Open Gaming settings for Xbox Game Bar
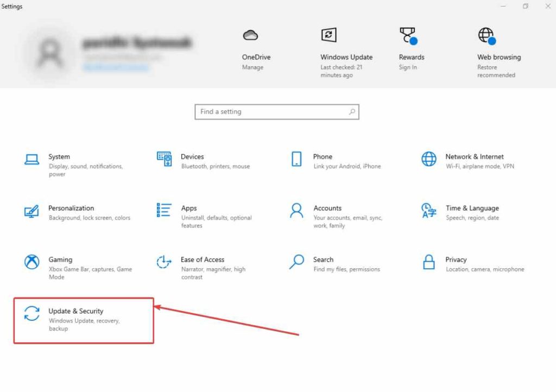Viewport: 556px width, 392px height. coord(60,263)
